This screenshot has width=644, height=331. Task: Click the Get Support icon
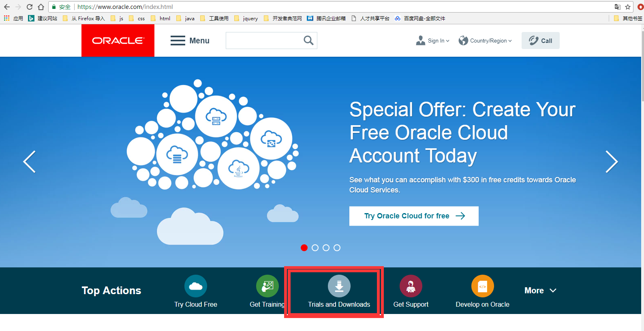411,286
